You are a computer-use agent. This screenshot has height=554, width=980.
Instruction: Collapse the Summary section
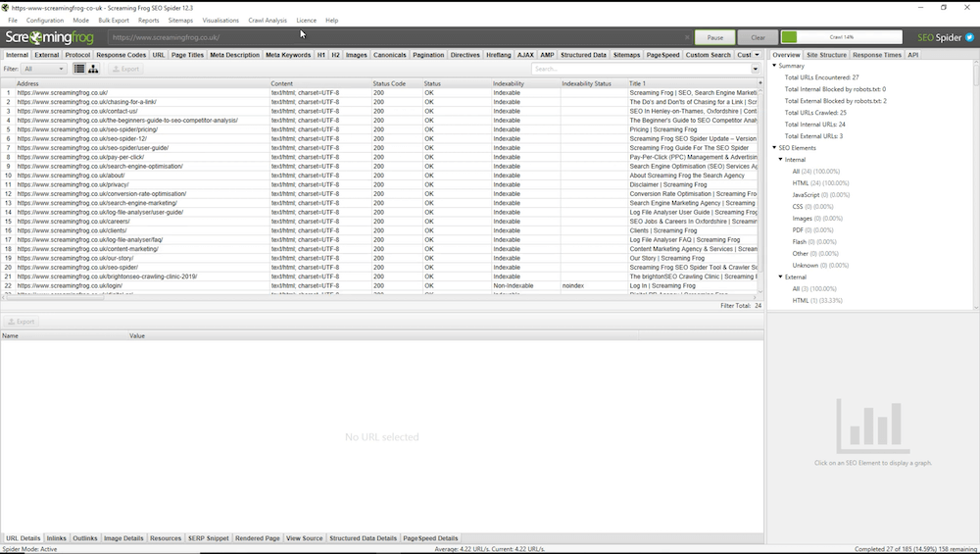774,66
